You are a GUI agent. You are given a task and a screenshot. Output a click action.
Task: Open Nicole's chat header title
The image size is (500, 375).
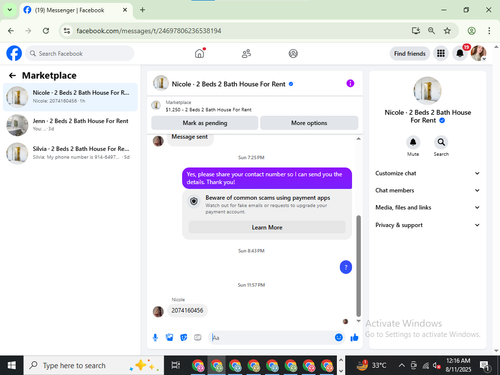pyautogui.click(x=228, y=84)
